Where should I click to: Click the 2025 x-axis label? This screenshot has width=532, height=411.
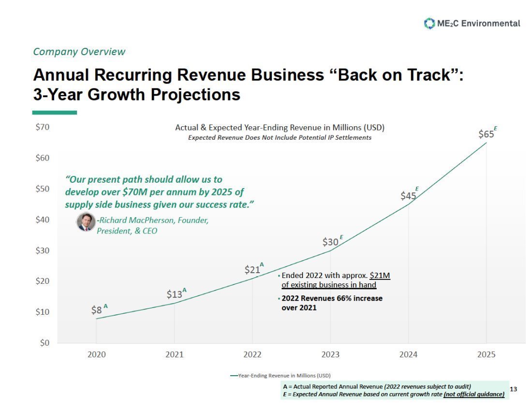[486, 354]
